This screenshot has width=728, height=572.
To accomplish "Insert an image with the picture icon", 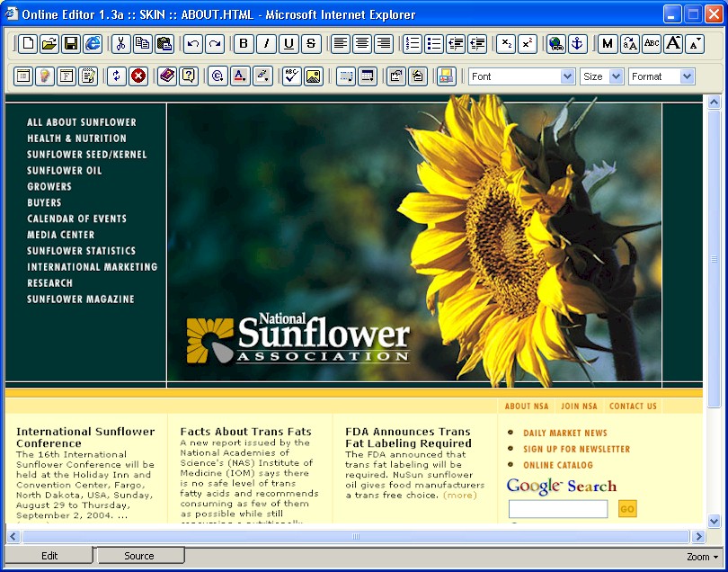I will [x=314, y=76].
